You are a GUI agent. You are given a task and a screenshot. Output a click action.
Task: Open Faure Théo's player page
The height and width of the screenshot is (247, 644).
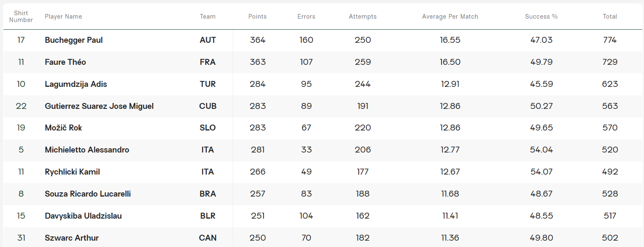(65, 62)
